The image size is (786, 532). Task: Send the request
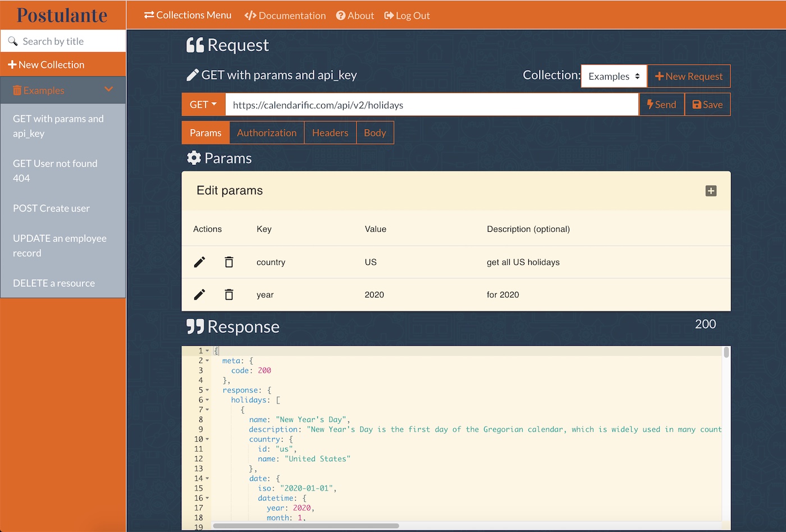pyautogui.click(x=662, y=104)
